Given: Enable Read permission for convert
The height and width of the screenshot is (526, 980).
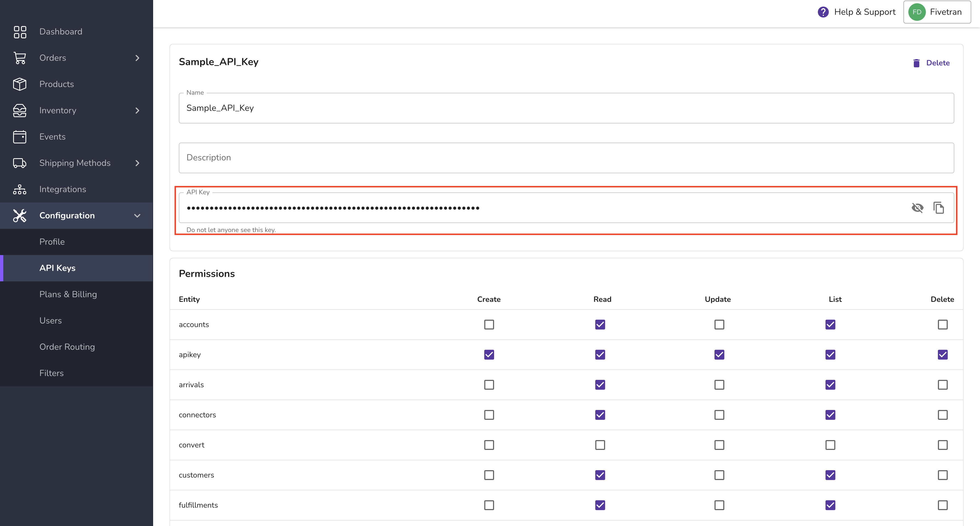Looking at the screenshot, I should (x=600, y=445).
